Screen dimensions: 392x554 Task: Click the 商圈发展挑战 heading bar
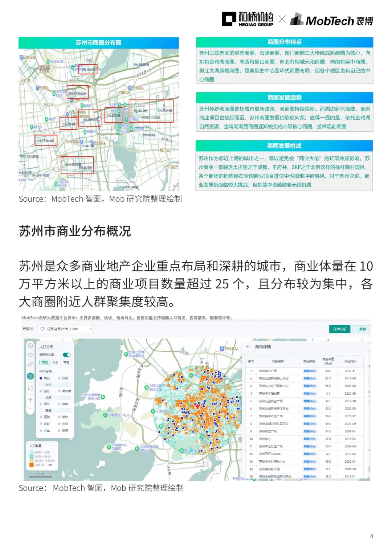tap(285, 146)
